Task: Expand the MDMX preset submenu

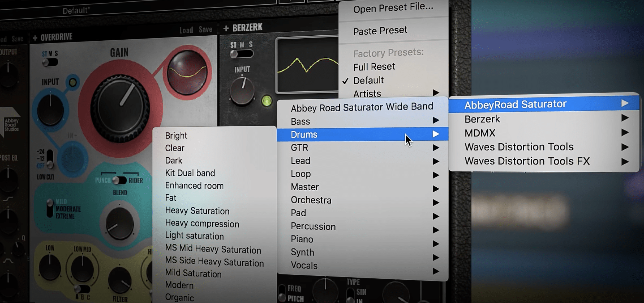Action: point(544,133)
